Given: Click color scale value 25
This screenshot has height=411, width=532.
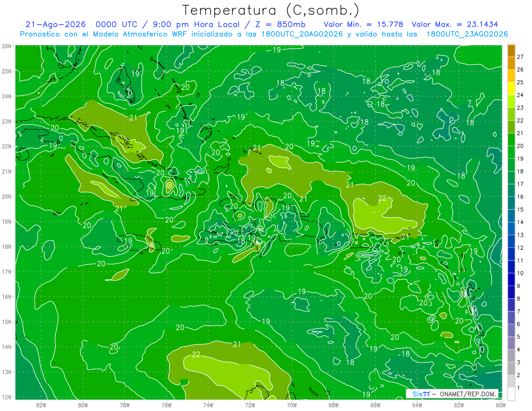Looking at the screenshot, I should 520,82.
